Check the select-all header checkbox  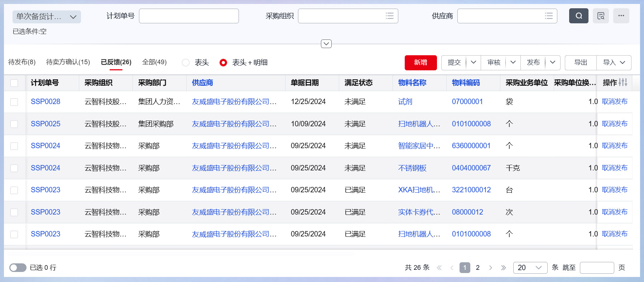click(14, 83)
